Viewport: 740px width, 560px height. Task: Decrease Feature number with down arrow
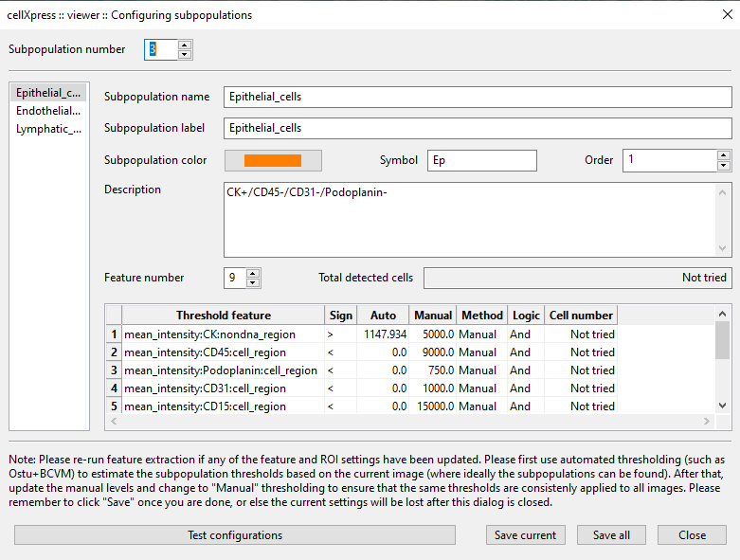point(253,283)
